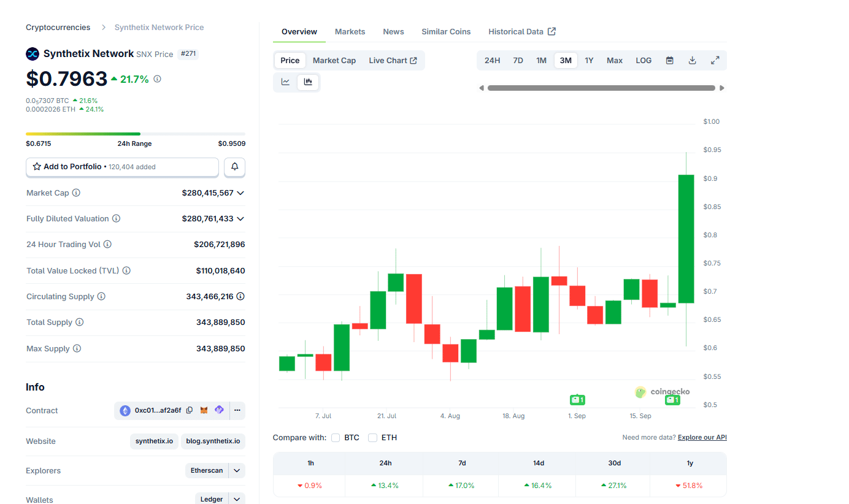Open the Ledger wallet link
The image size is (849, 504).
pyautogui.click(x=212, y=499)
